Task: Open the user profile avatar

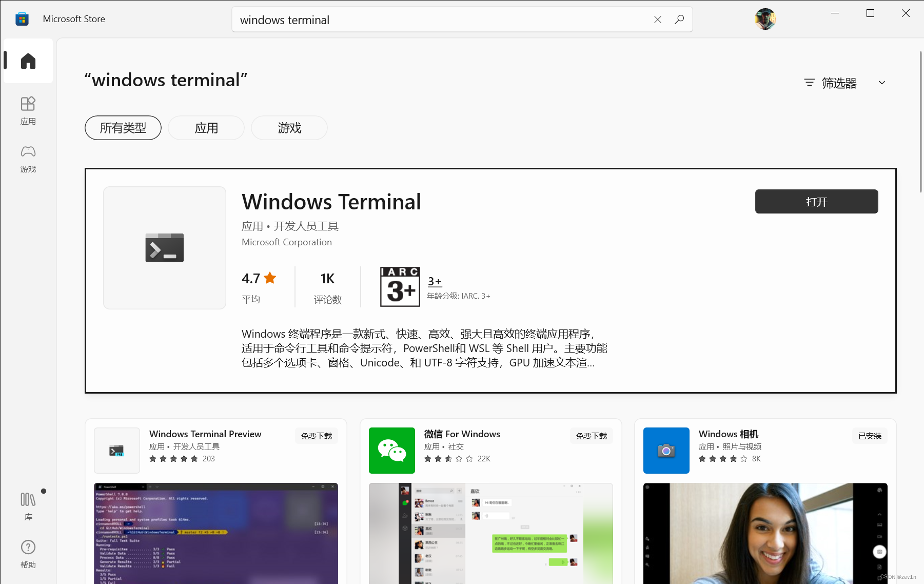Action: coord(765,19)
